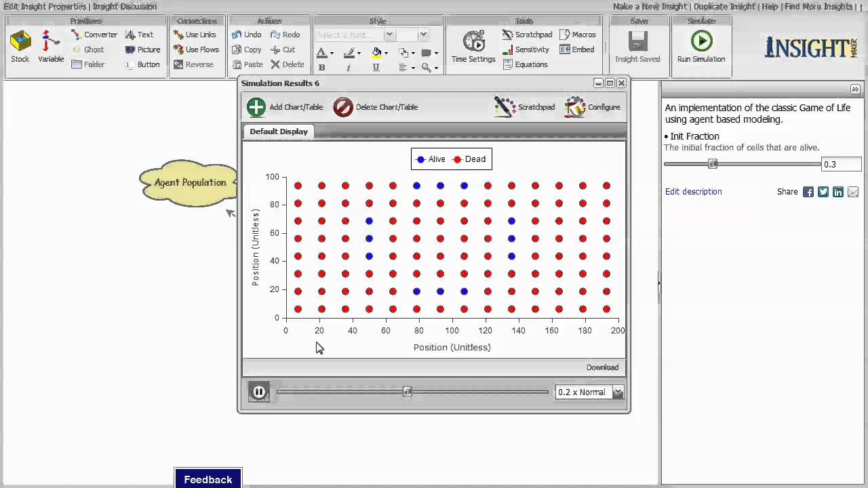Open the Feedback button
This screenshot has width=868, height=488.
[208, 479]
